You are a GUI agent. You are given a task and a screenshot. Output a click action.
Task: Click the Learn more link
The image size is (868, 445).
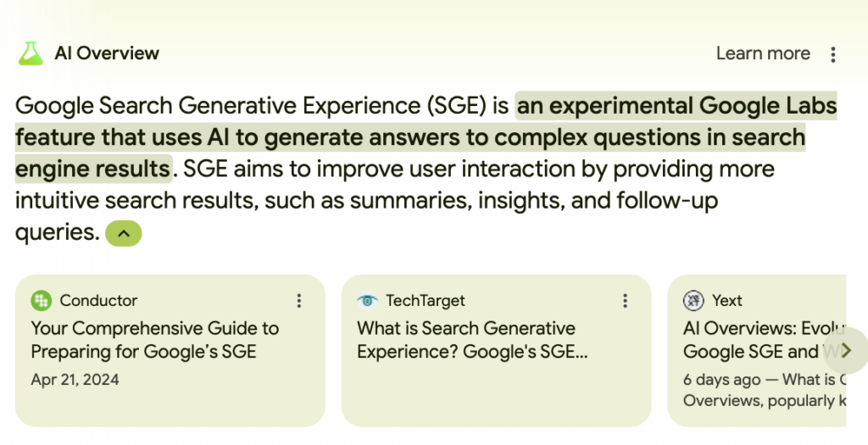click(x=763, y=53)
